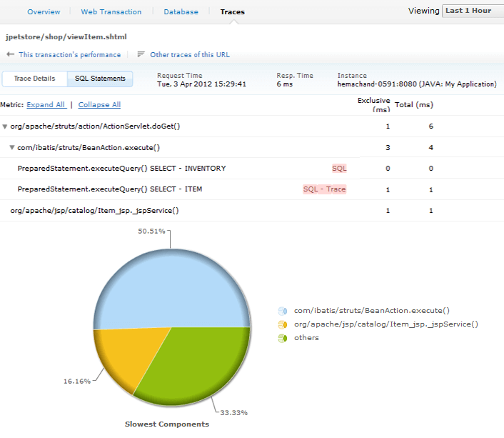Screen dimensions: 504x438
Task: Toggle to the SQL Statements view
Action: 101,79
